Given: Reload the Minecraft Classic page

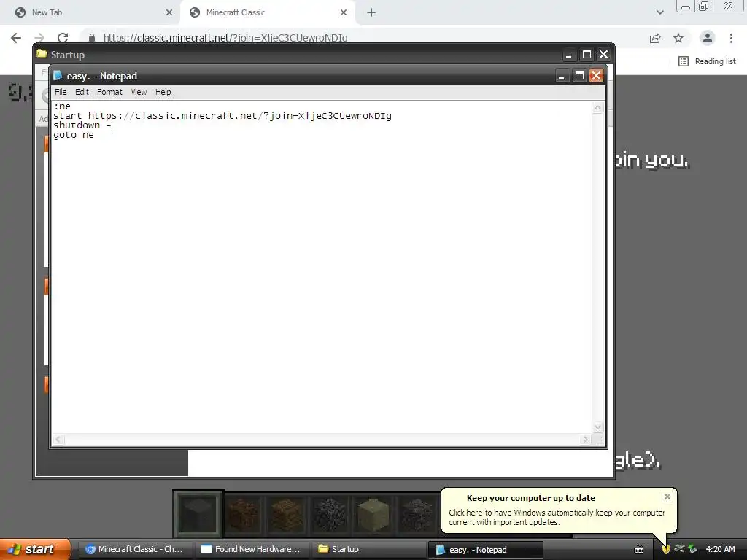Looking at the screenshot, I should pyautogui.click(x=63, y=38).
